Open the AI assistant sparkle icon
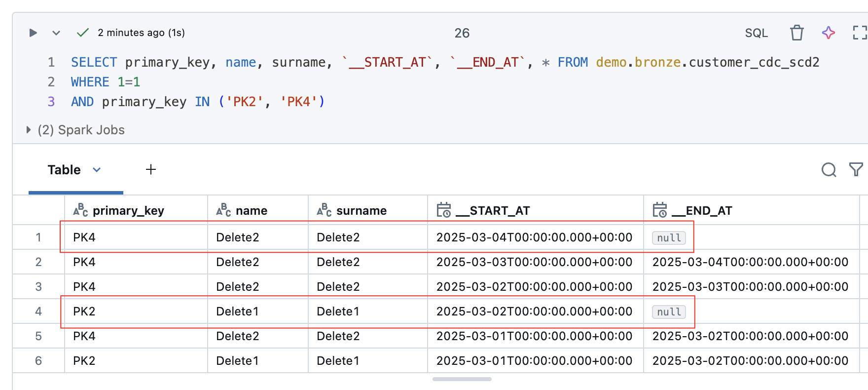This screenshot has width=868, height=390. pyautogui.click(x=829, y=33)
